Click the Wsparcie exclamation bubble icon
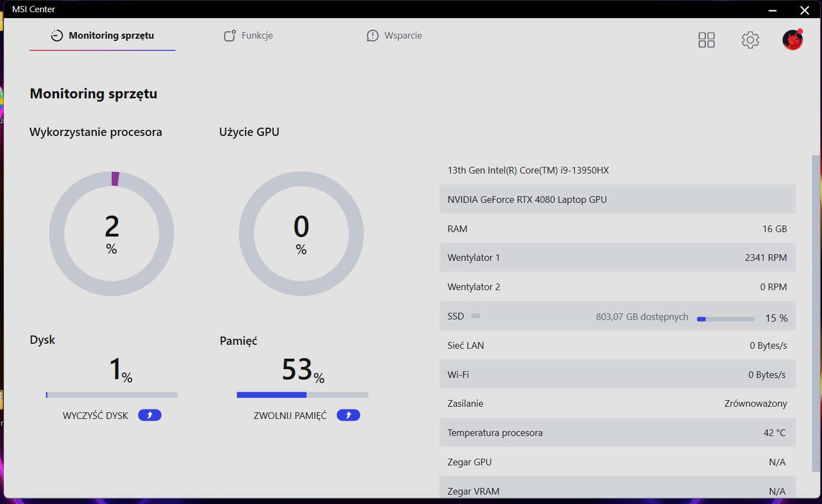822x504 pixels. coord(373,36)
